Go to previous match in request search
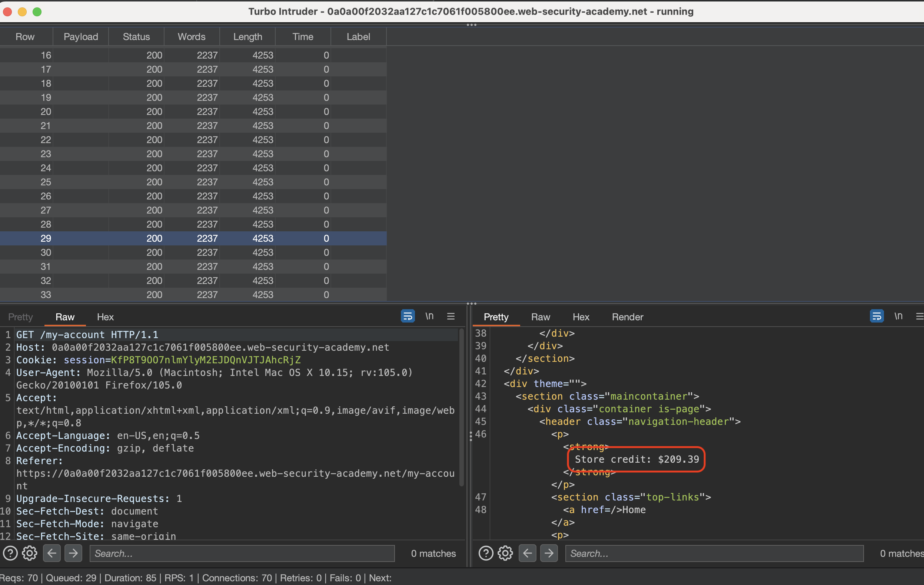The height and width of the screenshot is (585, 924). [x=52, y=553]
